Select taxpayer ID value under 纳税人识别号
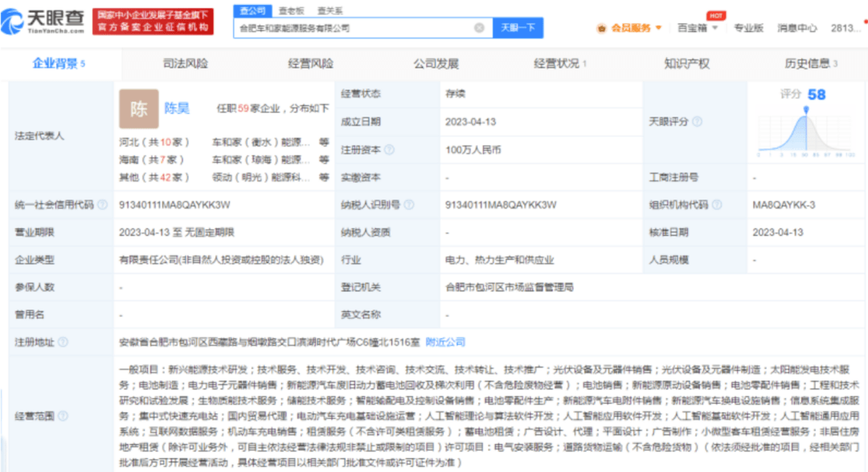This screenshot has width=868, height=472. [501, 205]
